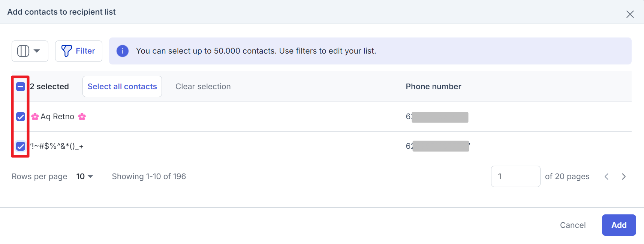Image resolution: width=644 pixels, height=244 pixels.
Task: Close the Add contacts dialog
Action: click(630, 14)
